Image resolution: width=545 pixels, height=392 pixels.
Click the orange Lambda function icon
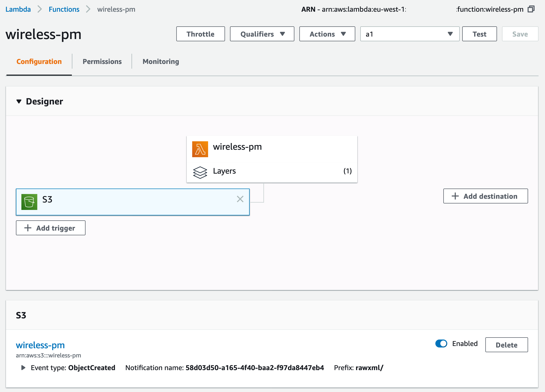200,149
